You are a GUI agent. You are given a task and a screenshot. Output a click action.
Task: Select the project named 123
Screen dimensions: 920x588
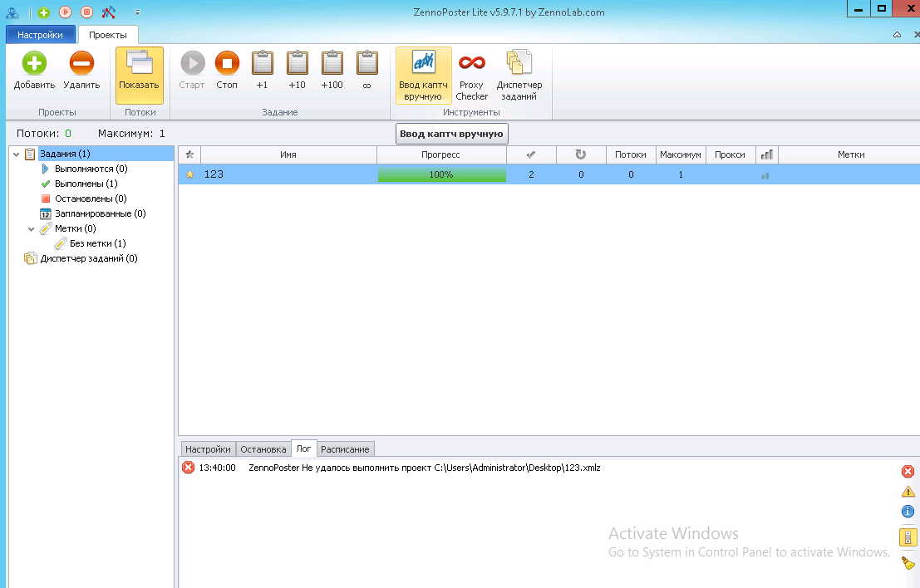point(214,174)
